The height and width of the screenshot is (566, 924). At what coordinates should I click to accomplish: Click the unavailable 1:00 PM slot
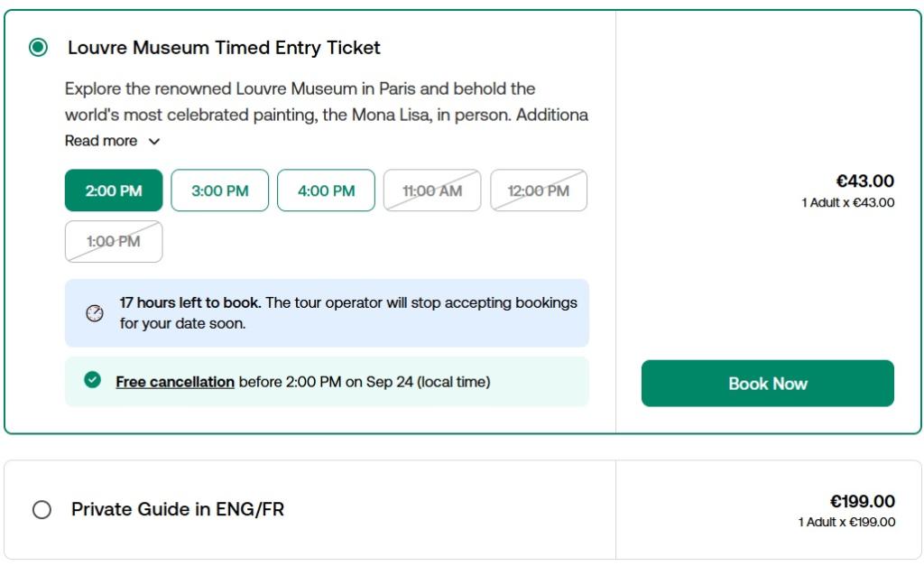[114, 242]
